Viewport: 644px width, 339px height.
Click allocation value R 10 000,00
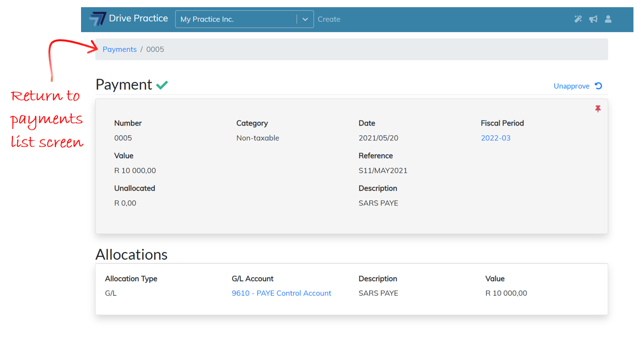coord(506,293)
